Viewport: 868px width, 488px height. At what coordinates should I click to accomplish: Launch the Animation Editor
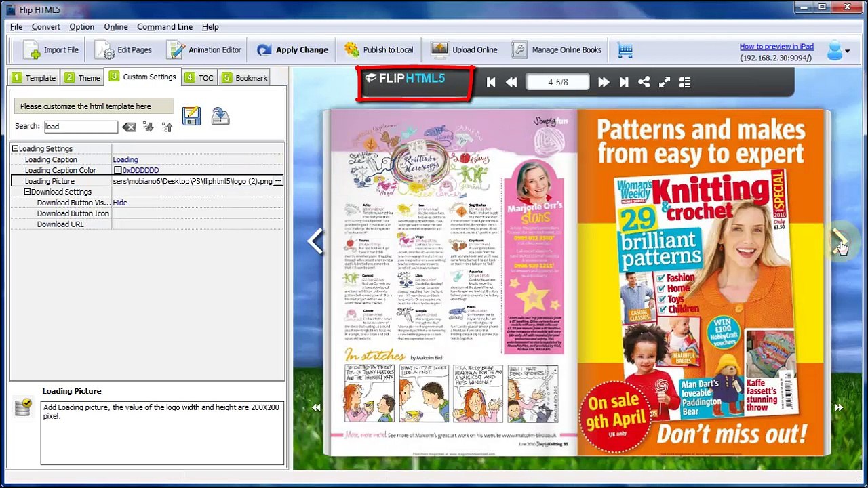coord(204,50)
